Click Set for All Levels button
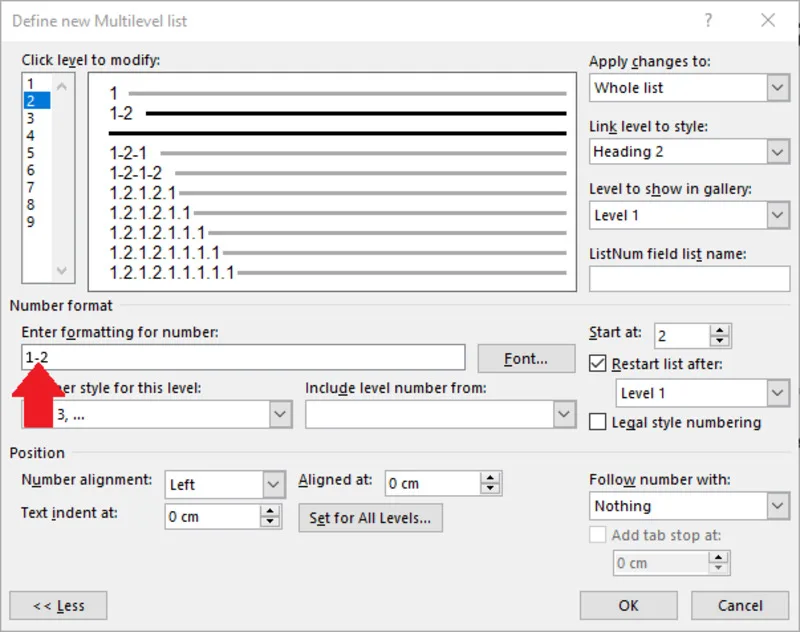 pyautogui.click(x=370, y=518)
